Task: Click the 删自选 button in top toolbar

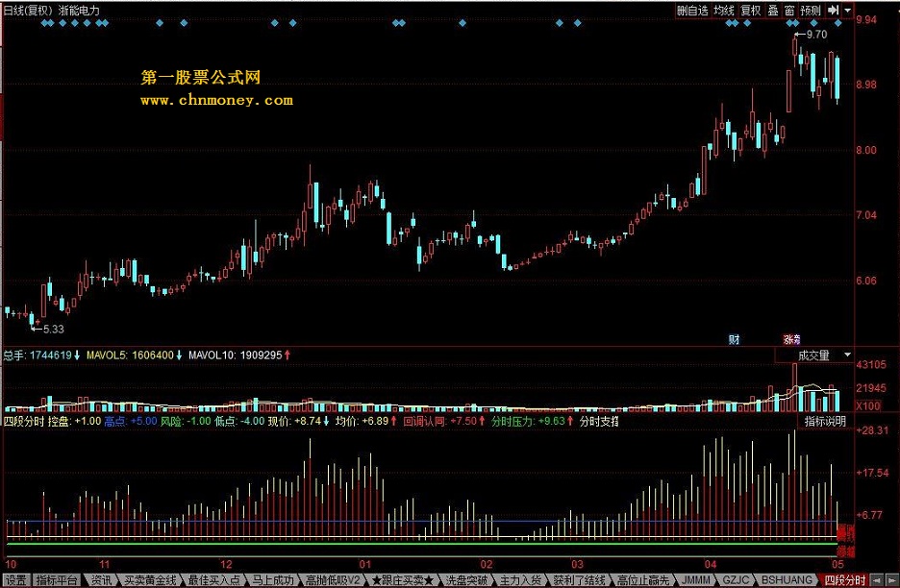Action: (692, 11)
